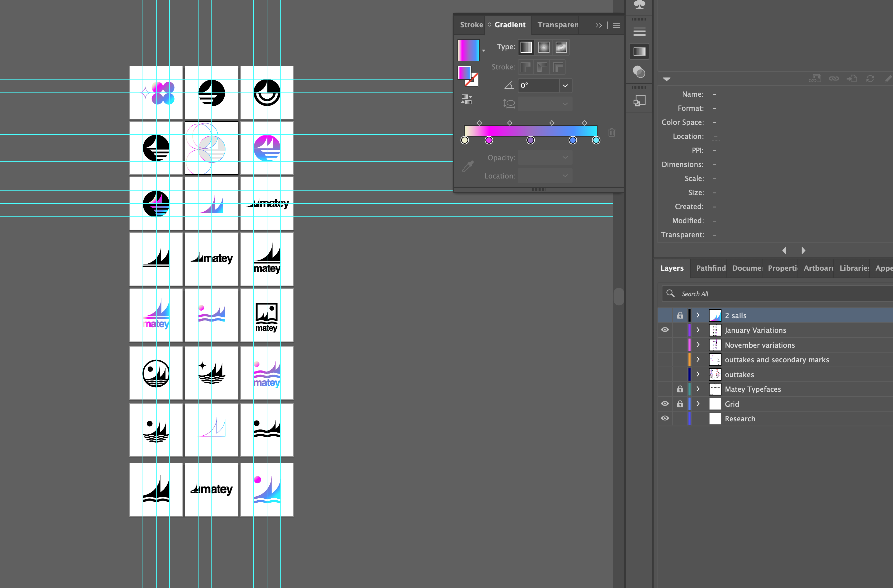Select the cyan gradient stop at the right end
Image resolution: width=893 pixels, height=588 pixels.
596,140
